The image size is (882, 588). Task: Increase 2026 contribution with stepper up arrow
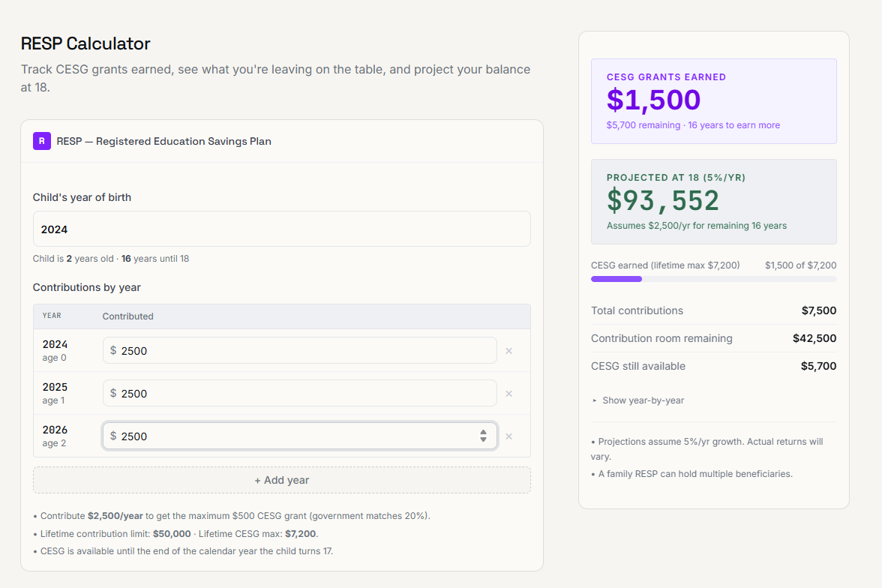(483, 432)
